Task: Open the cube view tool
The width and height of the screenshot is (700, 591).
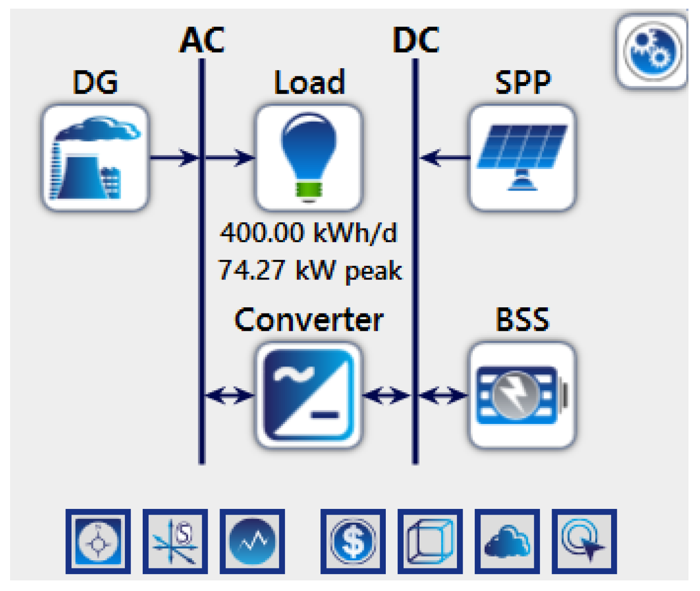Action: pos(429,540)
